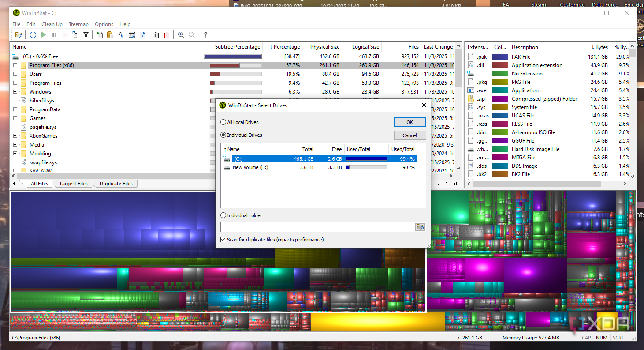Click the blue Properties info icon
This screenshot has width=644, height=350.
point(142,35)
